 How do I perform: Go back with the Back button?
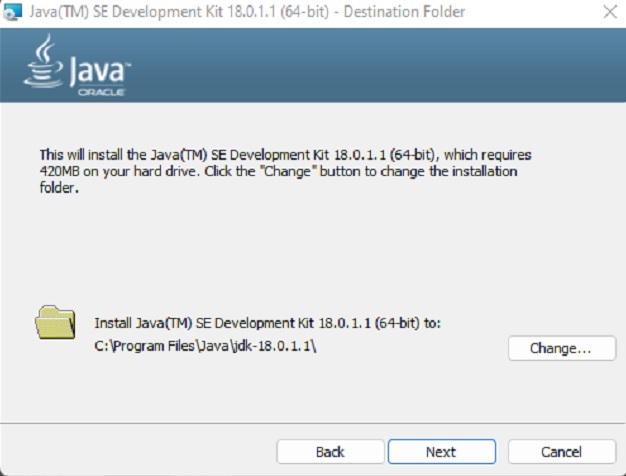pos(330,452)
